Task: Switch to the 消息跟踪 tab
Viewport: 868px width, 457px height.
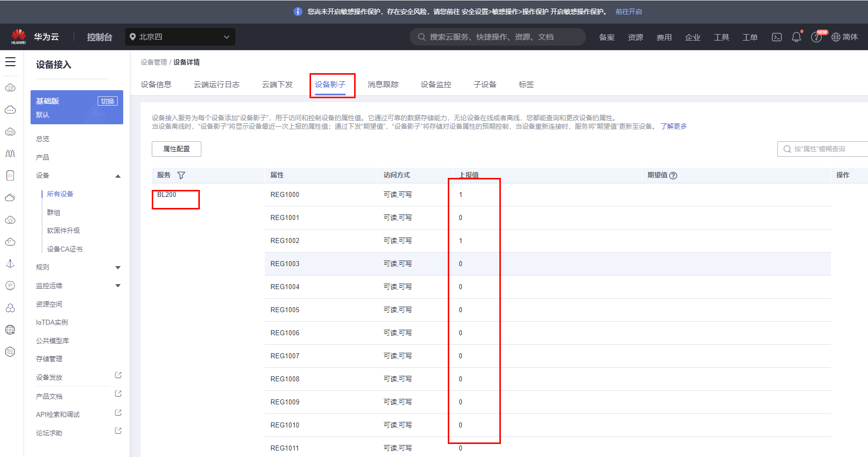Action: (383, 85)
